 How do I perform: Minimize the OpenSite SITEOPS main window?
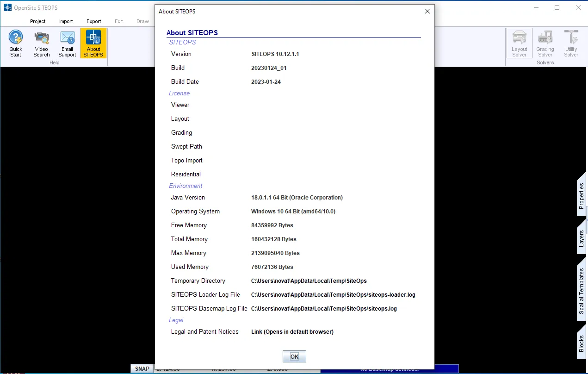536,7
